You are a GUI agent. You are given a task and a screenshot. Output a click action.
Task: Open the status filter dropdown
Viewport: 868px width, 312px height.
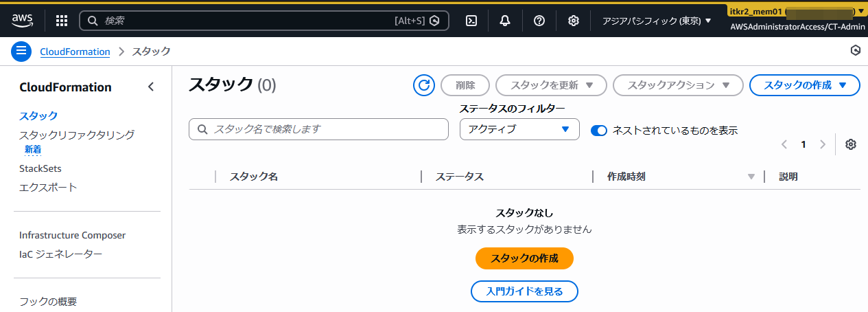519,129
